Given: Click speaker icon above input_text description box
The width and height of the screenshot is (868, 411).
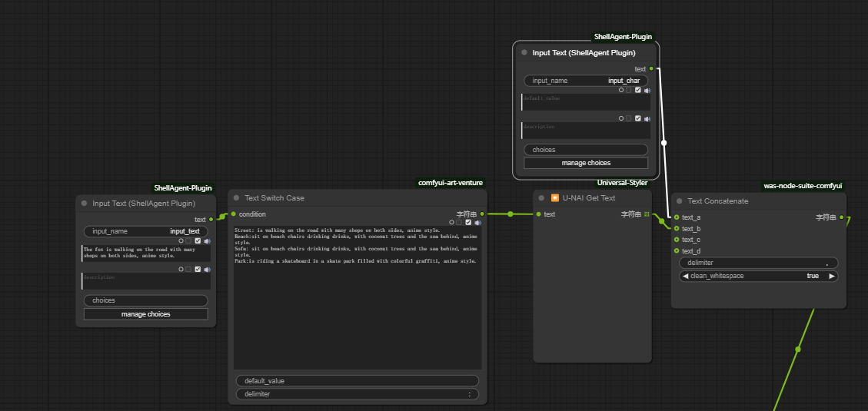Looking at the screenshot, I should [207, 269].
